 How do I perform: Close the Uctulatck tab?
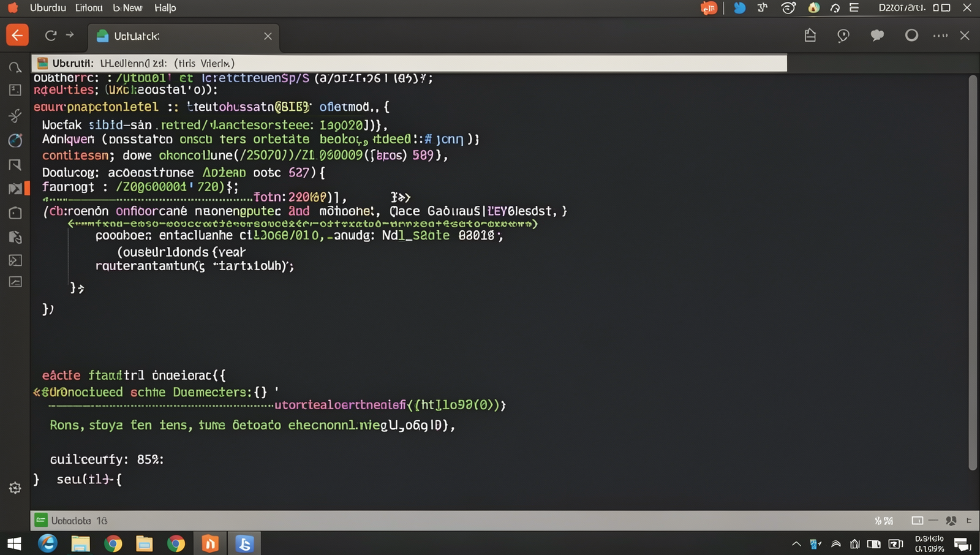(x=268, y=36)
